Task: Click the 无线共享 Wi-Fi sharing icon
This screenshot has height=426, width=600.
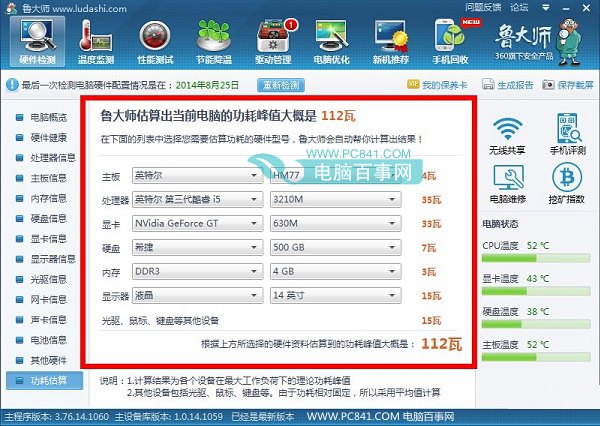Action: [507, 129]
